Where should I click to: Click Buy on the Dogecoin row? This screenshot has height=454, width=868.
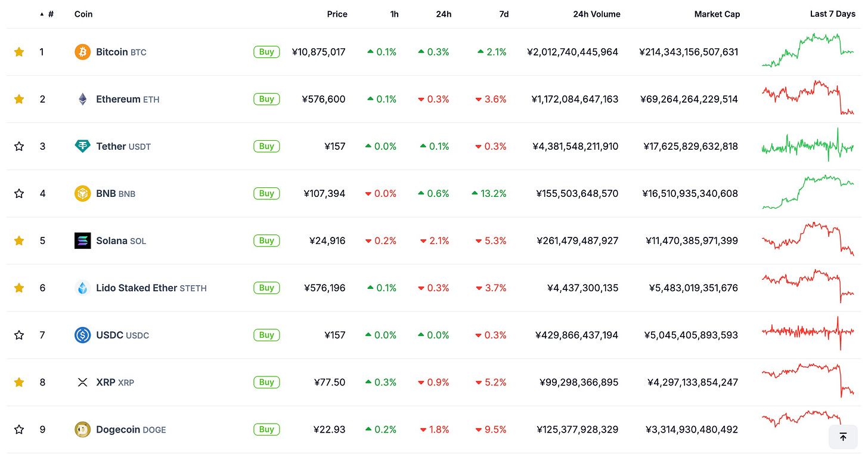coord(266,429)
